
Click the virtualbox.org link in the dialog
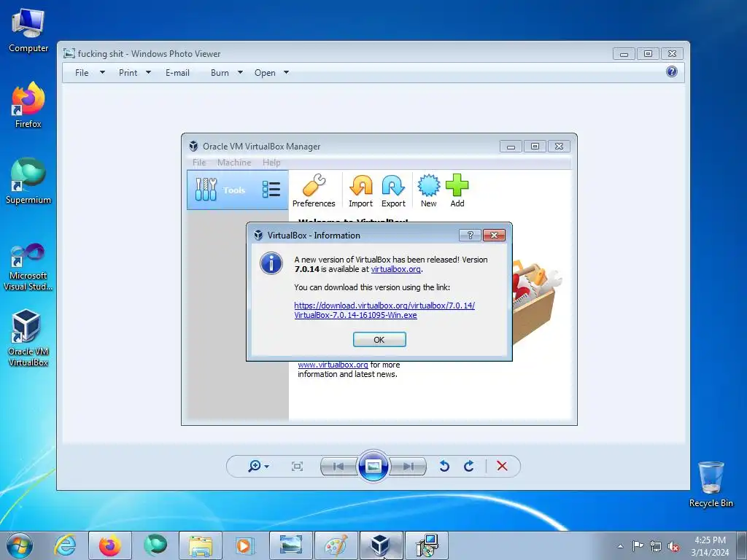[395, 270]
